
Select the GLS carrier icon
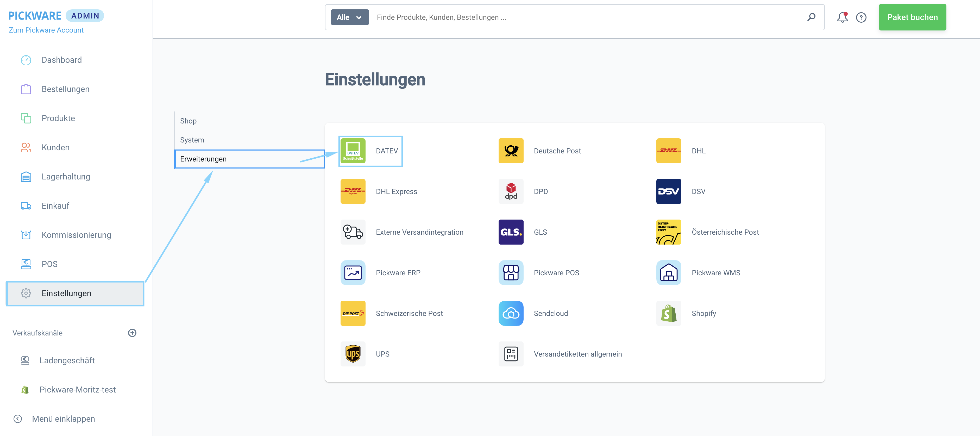click(511, 232)
